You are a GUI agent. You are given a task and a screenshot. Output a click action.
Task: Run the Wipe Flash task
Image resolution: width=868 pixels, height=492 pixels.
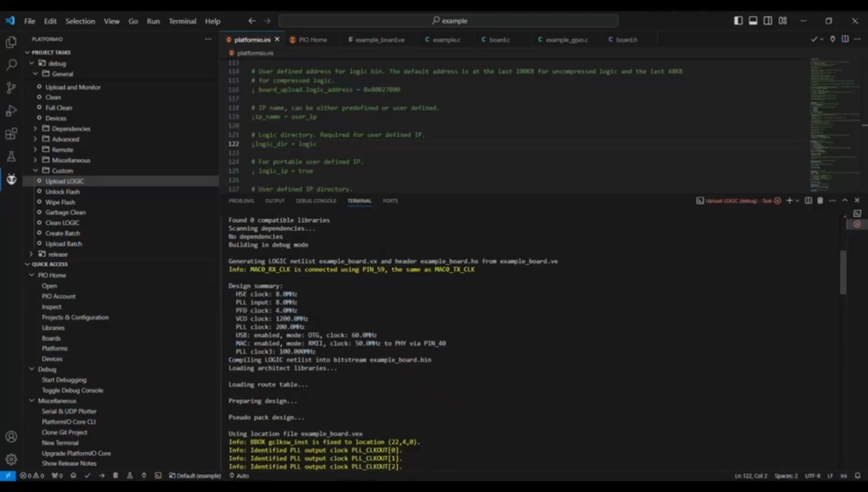(x=60, y=202)
